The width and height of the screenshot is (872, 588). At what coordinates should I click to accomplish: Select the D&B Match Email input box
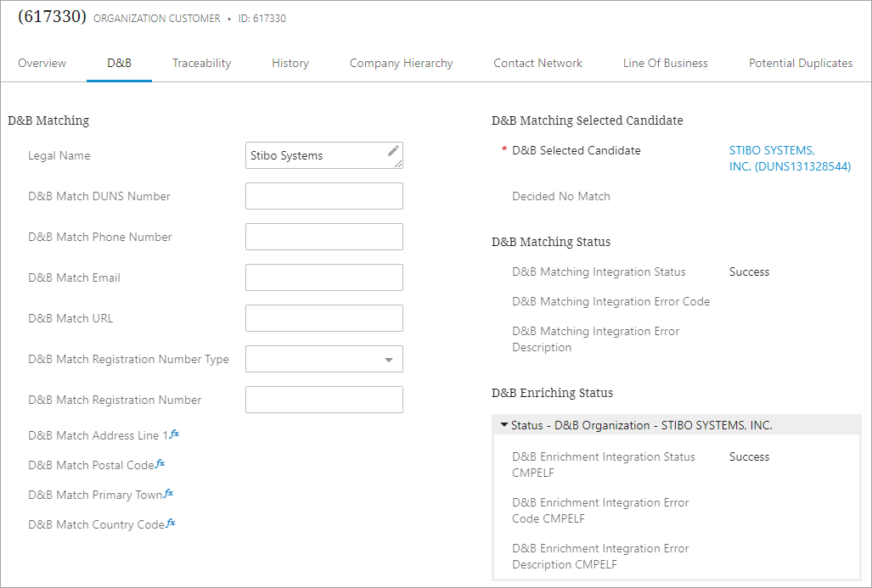(323, 277)
